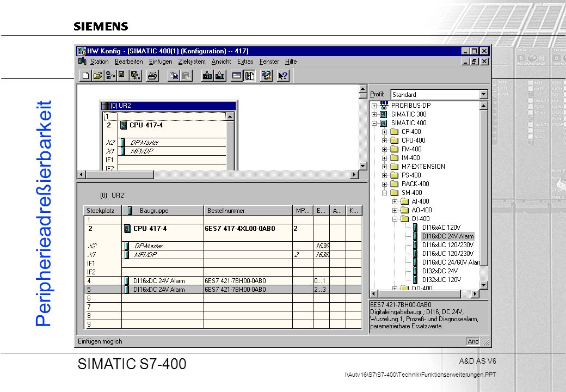Screen dimensions: 566x392
Task: Select CPU 417-4 in the UR2 rack window
Action: (146, 125)
